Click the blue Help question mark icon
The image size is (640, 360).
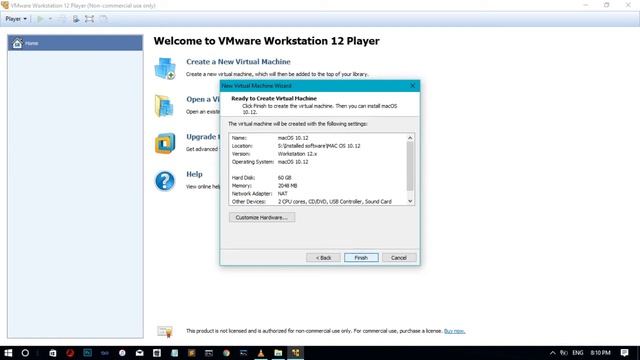[x=165, y=181]
